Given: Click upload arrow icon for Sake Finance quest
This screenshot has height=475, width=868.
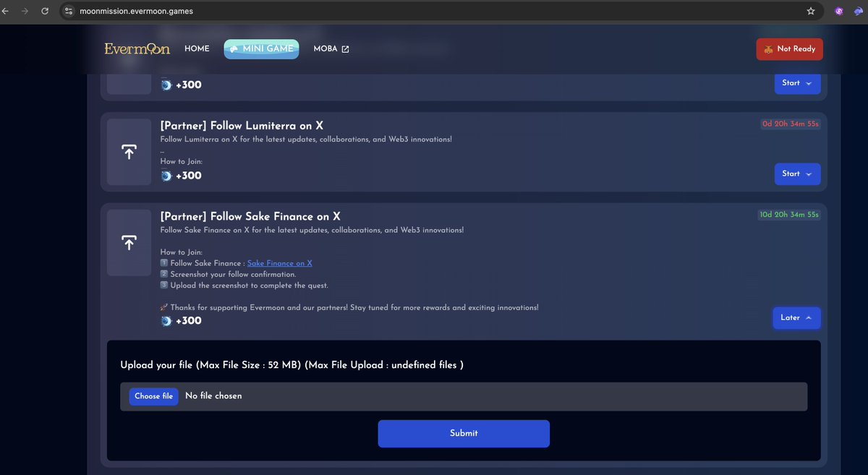Looking at the screenshot, I should 129,243.
